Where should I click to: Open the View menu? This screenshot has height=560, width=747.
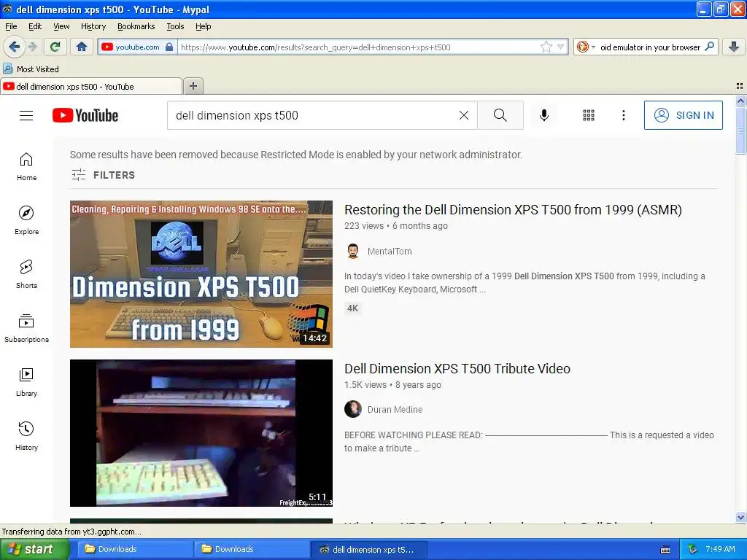click(61, 26)
